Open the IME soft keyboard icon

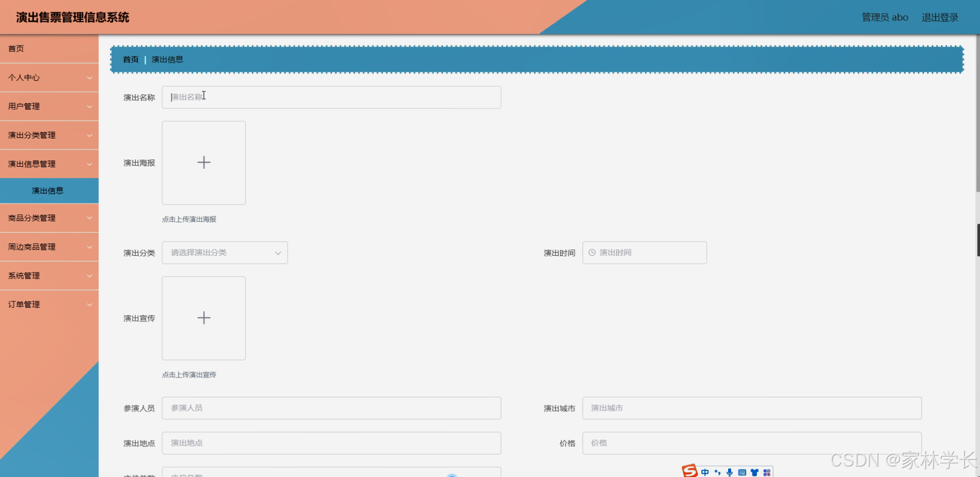pyautogui.click(x=742, y=472)
